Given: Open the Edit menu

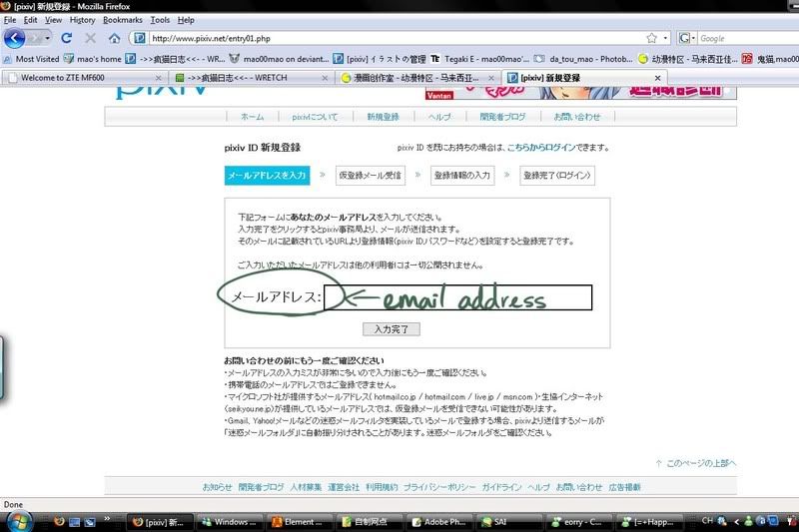Looking at the screenshot, I should click(x=31, y=20).
